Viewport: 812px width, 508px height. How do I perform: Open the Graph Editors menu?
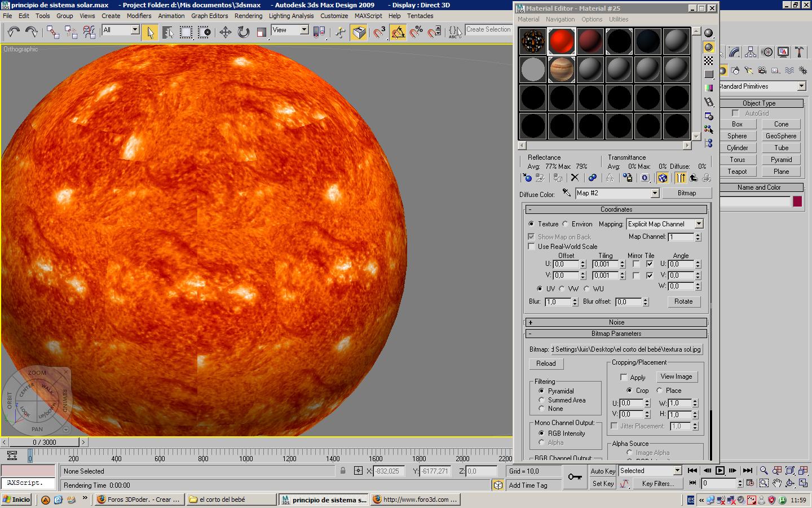209,16
